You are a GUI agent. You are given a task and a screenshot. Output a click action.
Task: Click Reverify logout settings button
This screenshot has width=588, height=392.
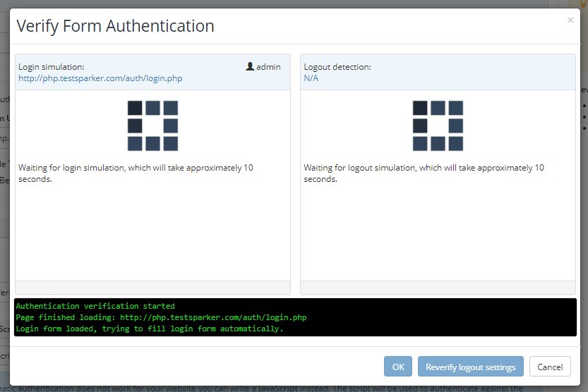click(471, 367)
